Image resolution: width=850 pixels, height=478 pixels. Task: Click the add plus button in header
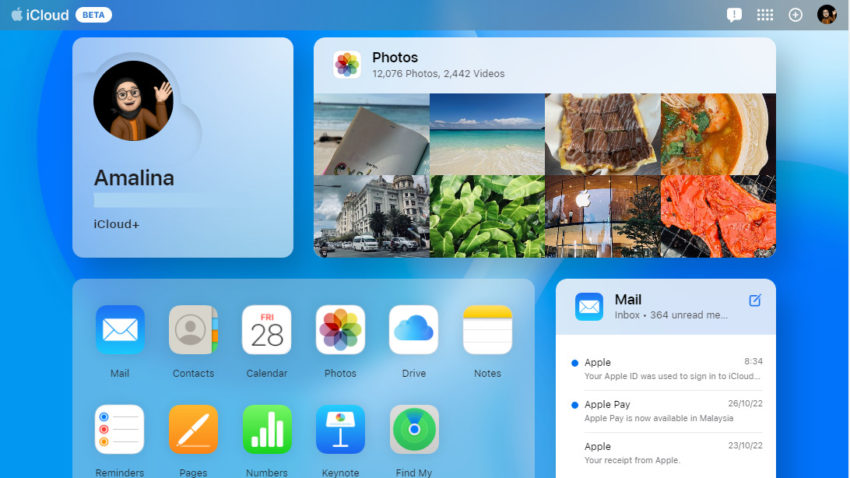coord(796,15)
